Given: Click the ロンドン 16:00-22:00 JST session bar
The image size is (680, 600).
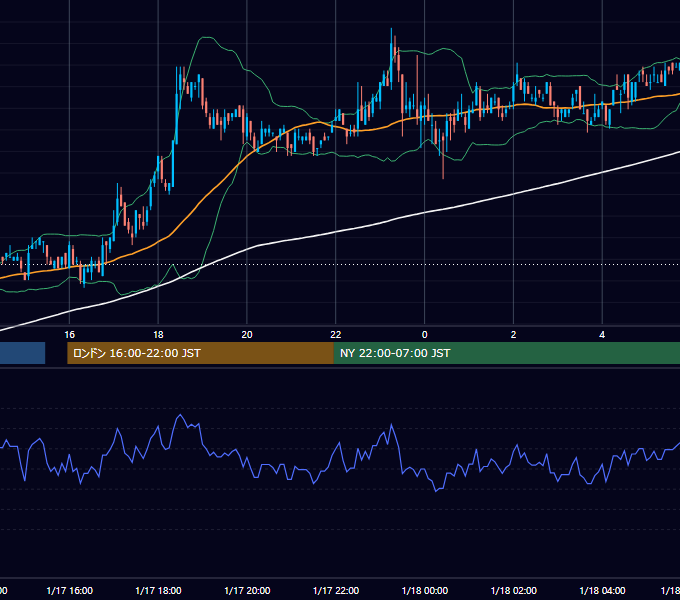Looking at the screenshot, I should (x=200, y=353).
